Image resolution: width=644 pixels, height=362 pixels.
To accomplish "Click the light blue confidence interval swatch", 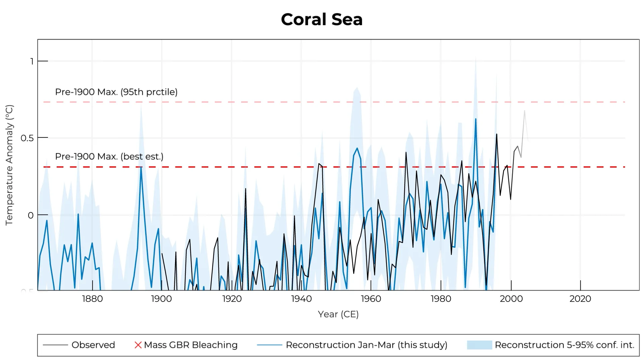I will (479, 345).
